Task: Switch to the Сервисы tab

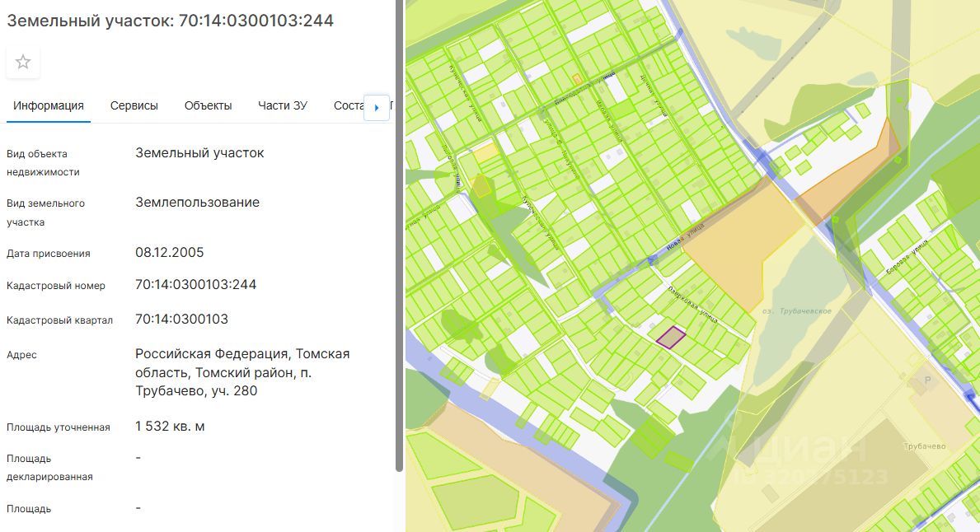Action: (134, 105)
